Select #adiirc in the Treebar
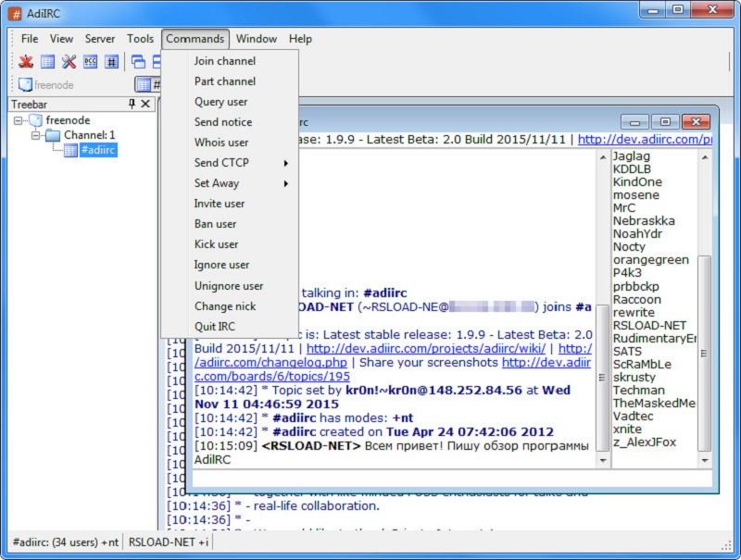The image size is (741, 560). click(98, 150)
